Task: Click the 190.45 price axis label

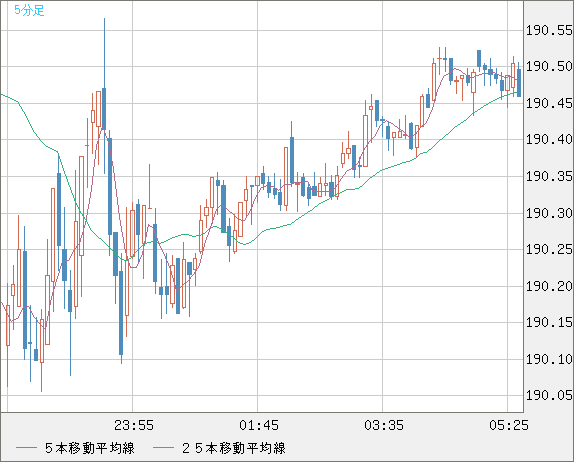Action: click(x=549, y=103)
